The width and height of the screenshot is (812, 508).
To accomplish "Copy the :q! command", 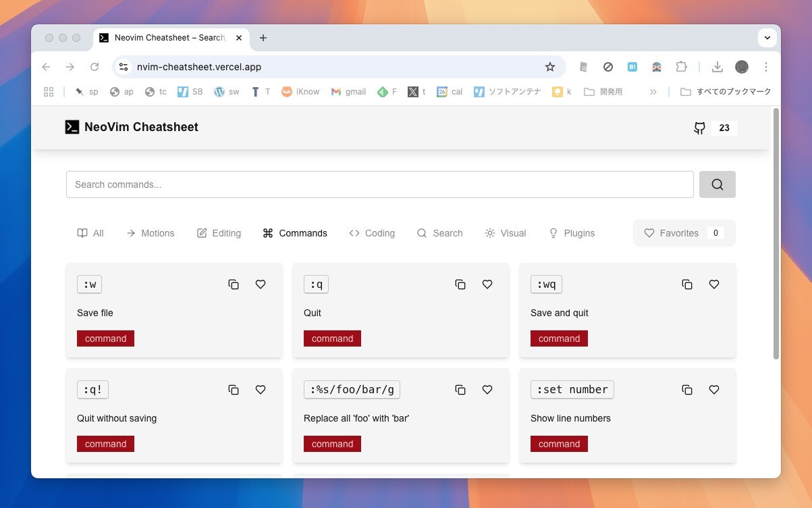I will (234, 390).
